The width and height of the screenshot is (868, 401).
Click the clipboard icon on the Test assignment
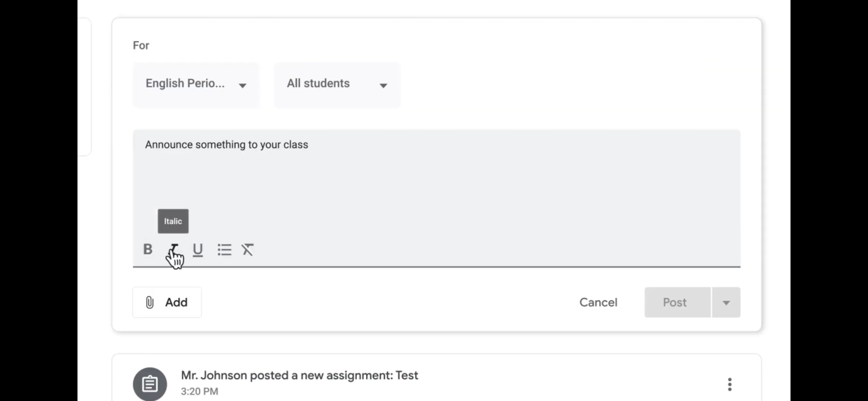point(150,384)
